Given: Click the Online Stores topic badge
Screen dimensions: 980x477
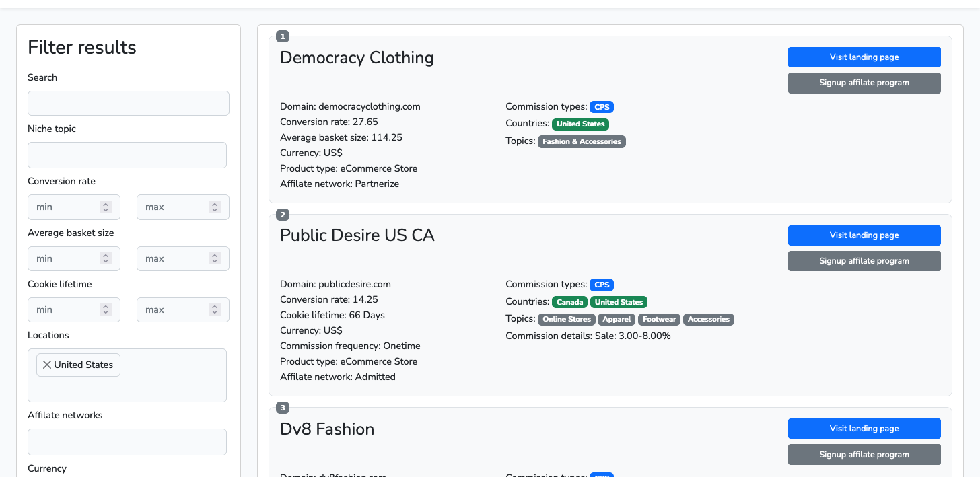Looking at the screenshot, I should coord(567,320).
